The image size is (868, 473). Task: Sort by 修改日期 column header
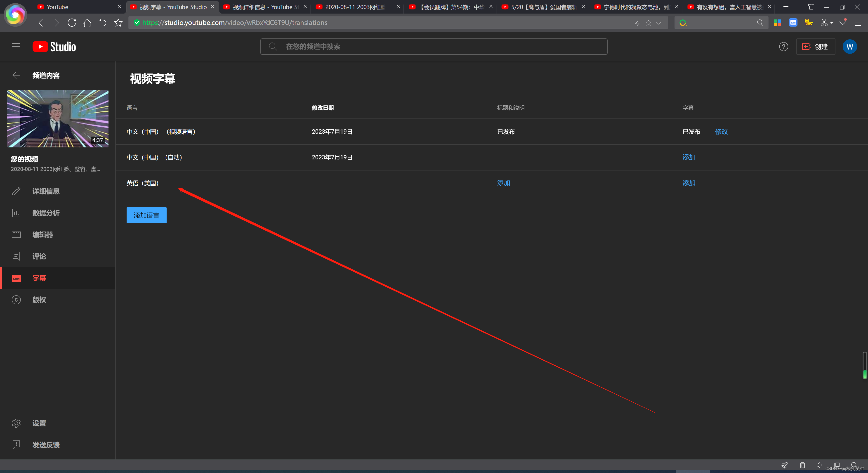click(x=323, y=108)
